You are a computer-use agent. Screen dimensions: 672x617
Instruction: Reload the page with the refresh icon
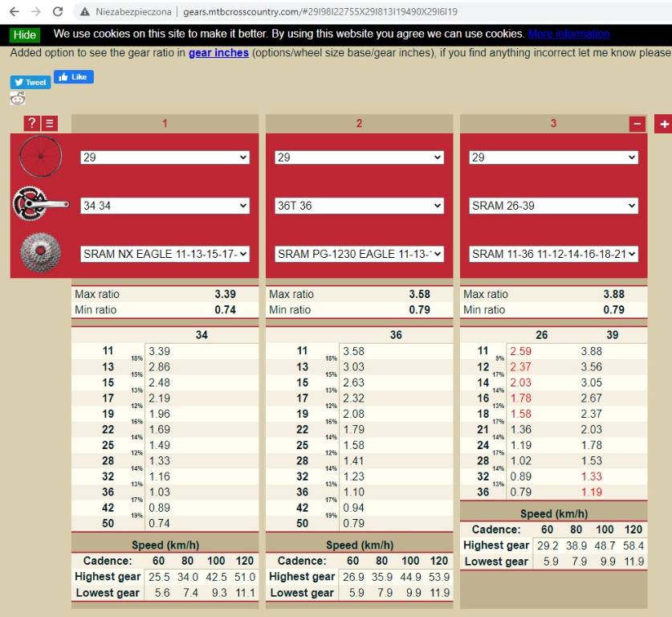tap(58, 11)
